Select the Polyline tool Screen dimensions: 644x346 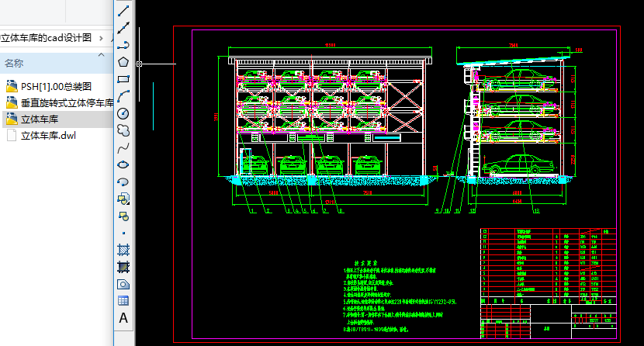[123, 45]
